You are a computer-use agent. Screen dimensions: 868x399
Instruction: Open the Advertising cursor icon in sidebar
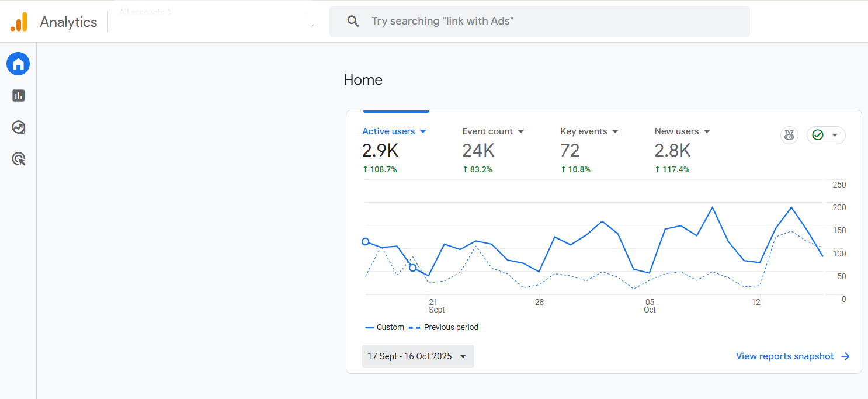(19, 158)
